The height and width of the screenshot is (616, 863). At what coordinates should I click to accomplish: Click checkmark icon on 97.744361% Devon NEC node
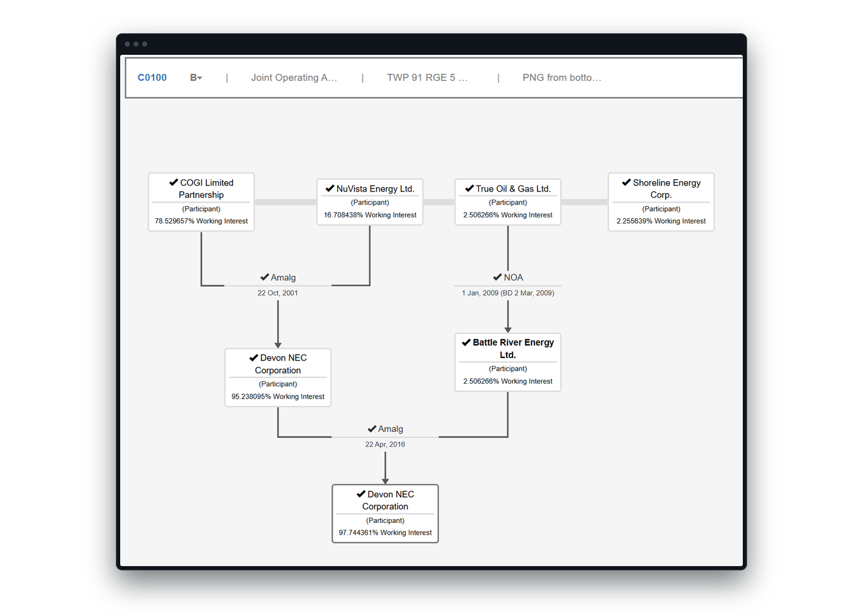point(361,494)
